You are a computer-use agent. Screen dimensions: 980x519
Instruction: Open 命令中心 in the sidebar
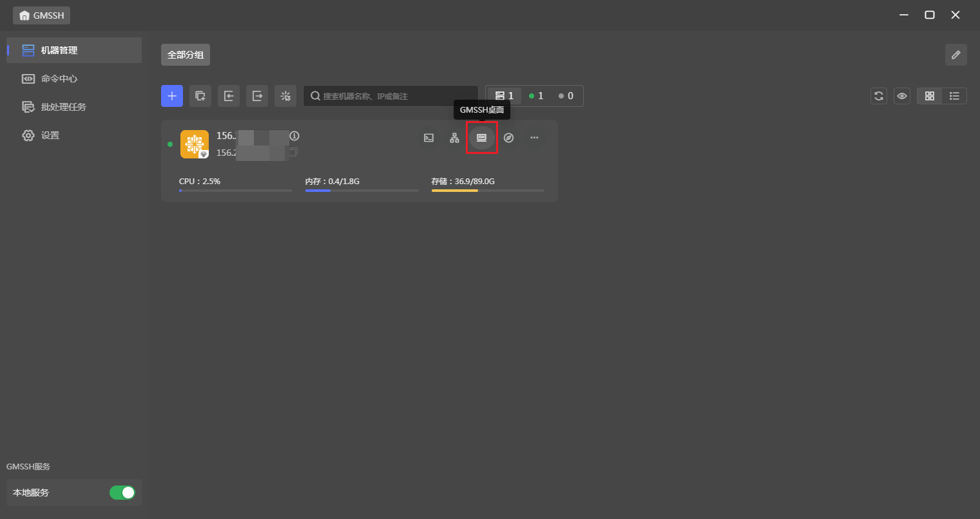tap(59, 79)
